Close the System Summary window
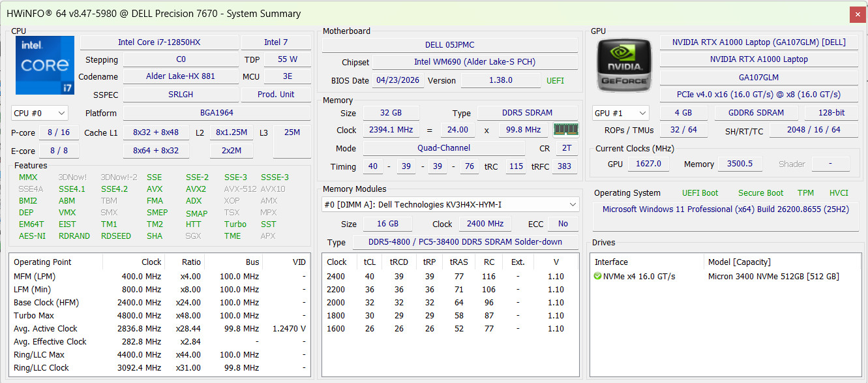This screenshot has height=383, width=868. (x=858, y=14)
